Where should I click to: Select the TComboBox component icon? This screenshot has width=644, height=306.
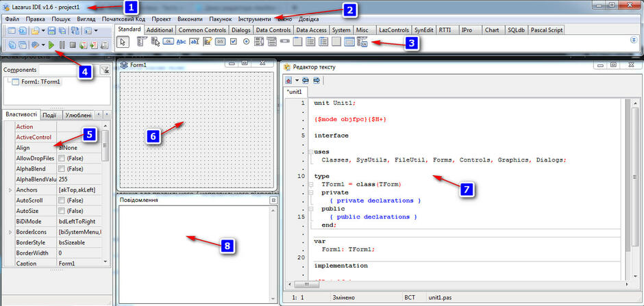click(x=271, y=42)
